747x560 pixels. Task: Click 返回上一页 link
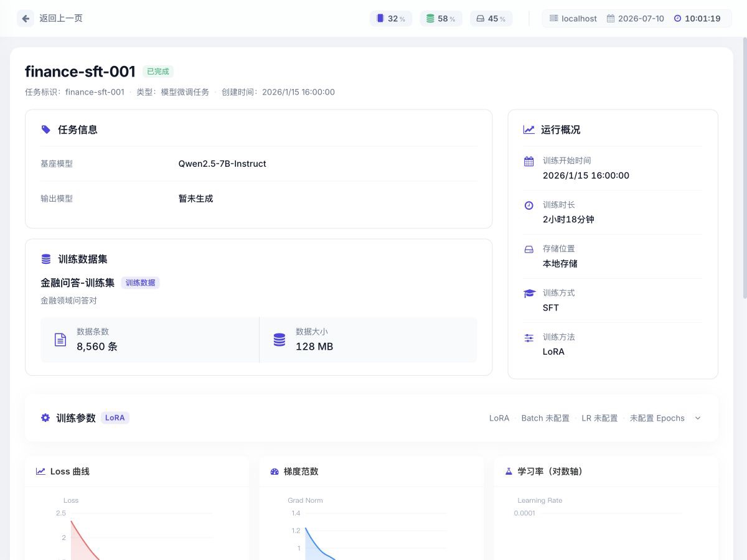pyautogui.click(x=61, y=19)
